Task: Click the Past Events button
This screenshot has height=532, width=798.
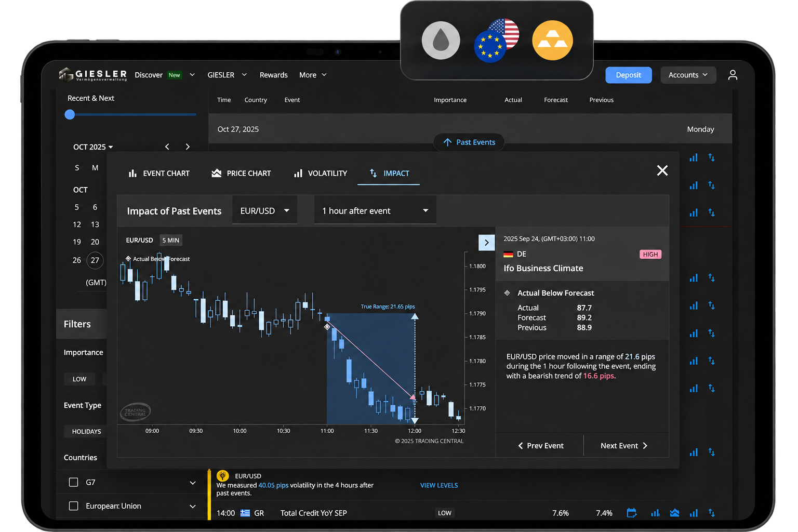Action: pos(469,142)
